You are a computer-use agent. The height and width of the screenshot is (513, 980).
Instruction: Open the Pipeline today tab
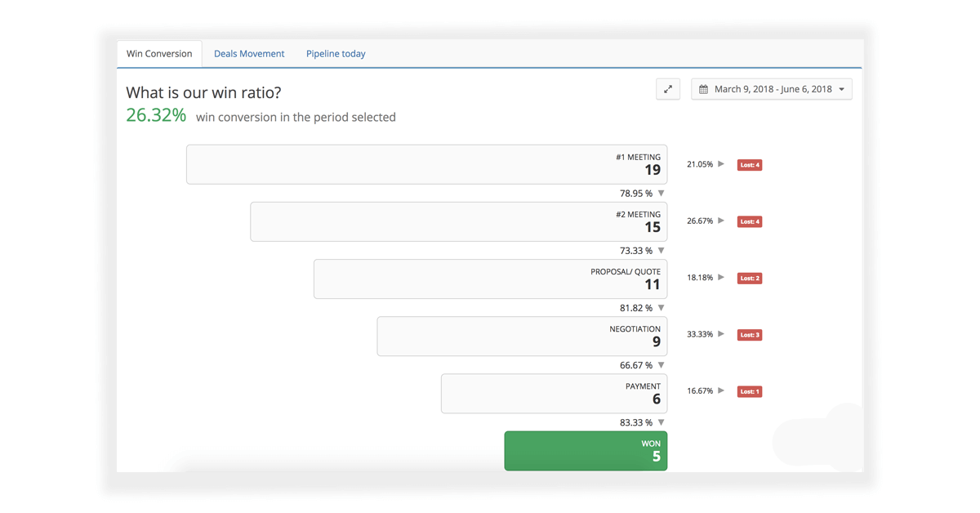click(x=336, y=54)
